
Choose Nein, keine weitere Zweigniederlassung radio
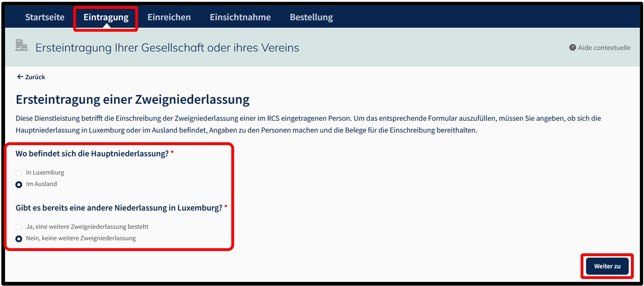coord(19,239)
